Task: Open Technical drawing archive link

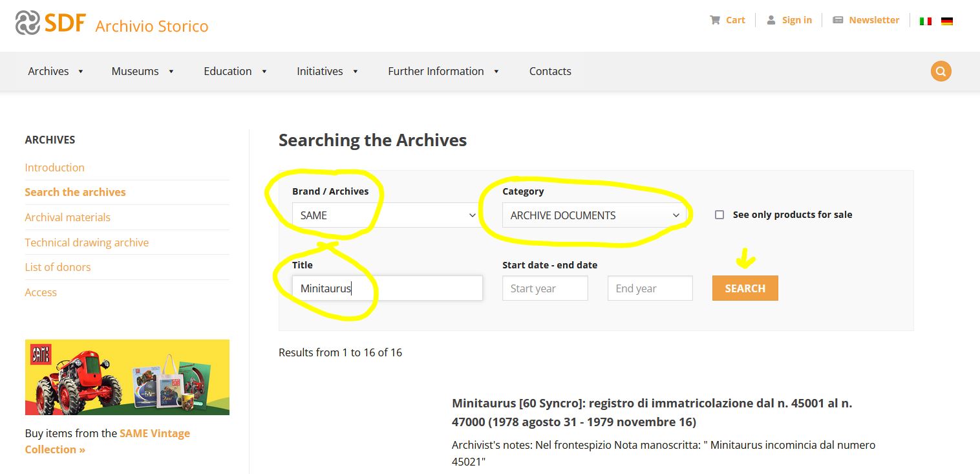Action: coord(87,242)
